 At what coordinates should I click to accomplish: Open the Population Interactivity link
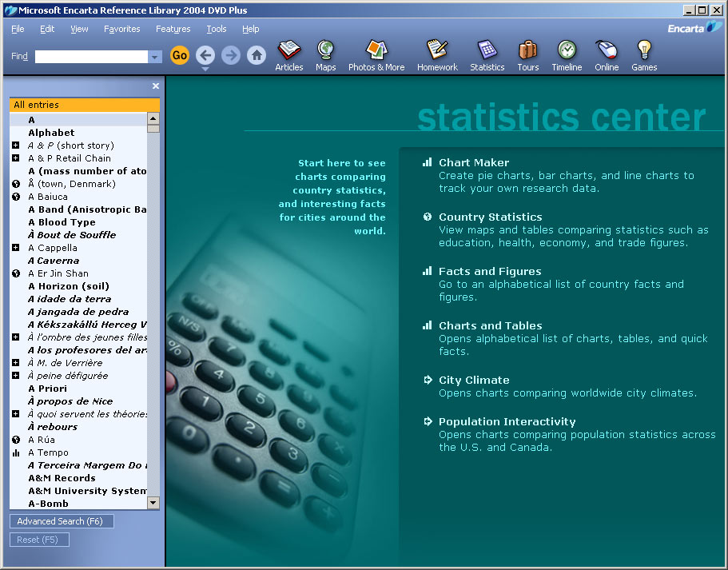pyautogui.click(x=507, y=422)
